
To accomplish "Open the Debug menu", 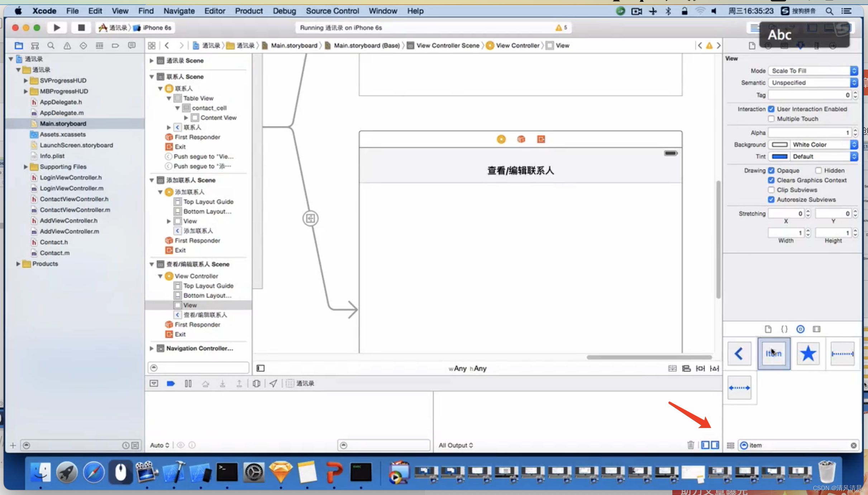I will (284, 11).
